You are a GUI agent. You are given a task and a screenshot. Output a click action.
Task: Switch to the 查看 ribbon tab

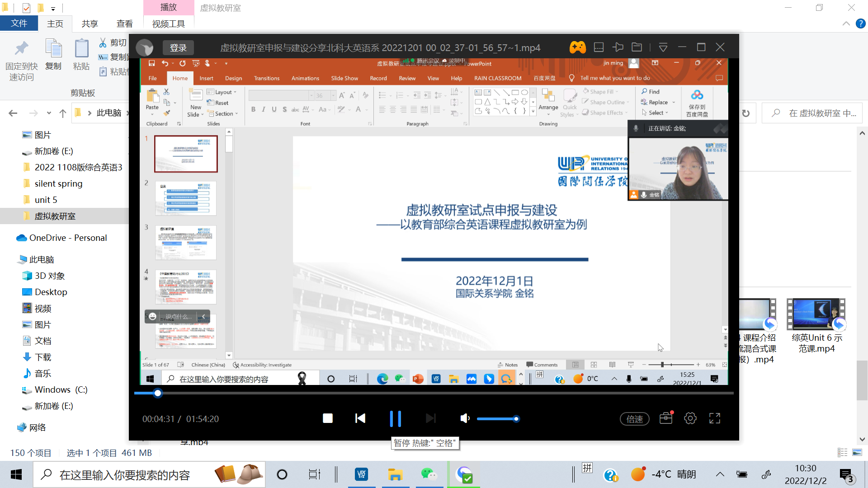tap(124, 23)
